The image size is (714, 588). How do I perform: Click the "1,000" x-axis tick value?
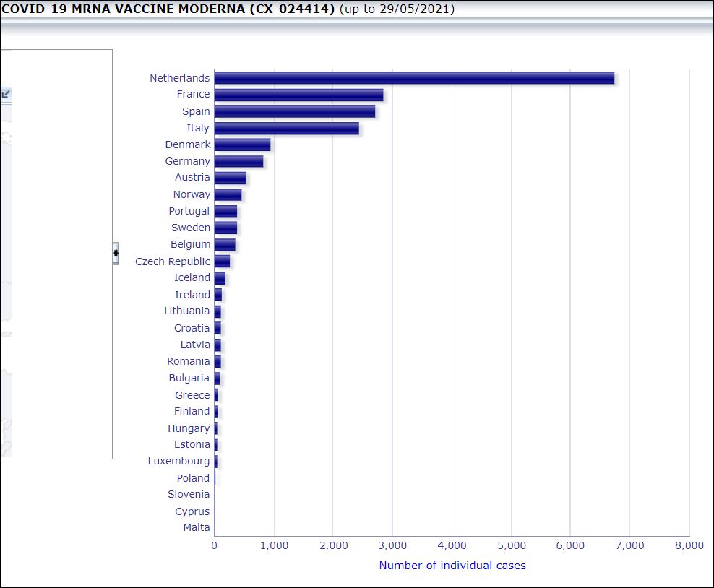(274, 545)
